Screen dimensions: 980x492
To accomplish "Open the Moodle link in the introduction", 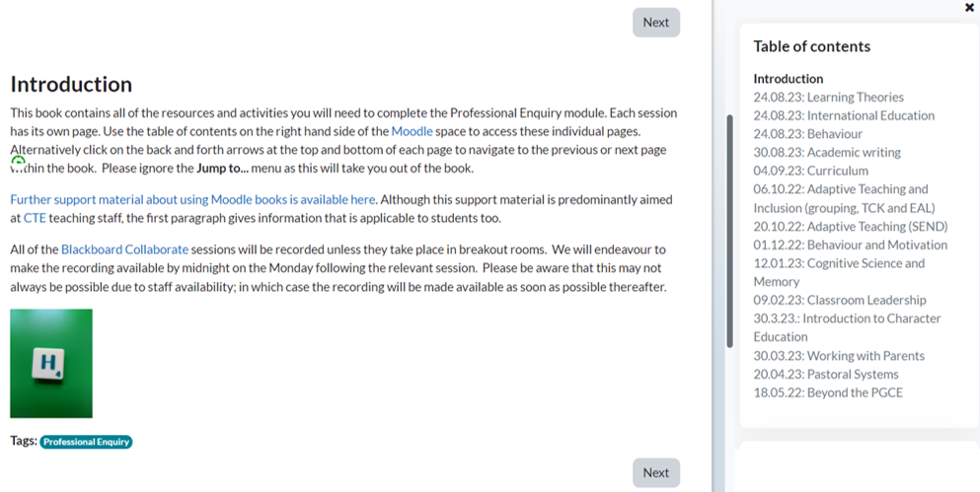I will pyautogui.click(x=412, y=131).
